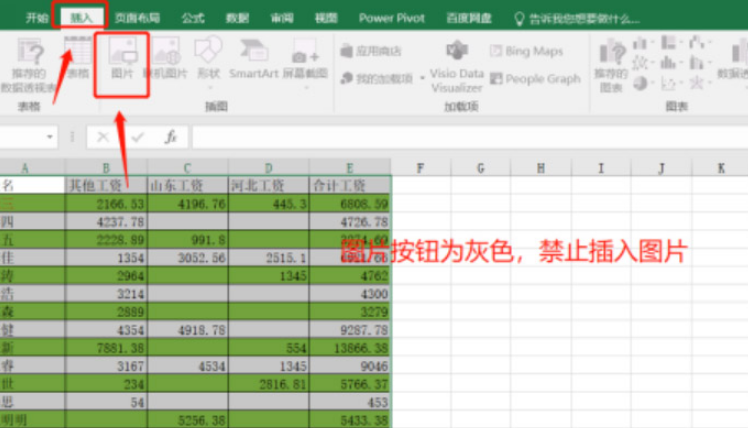Click the cell with value 2166.53
The image size is (748, 428).
pos(106,204)
